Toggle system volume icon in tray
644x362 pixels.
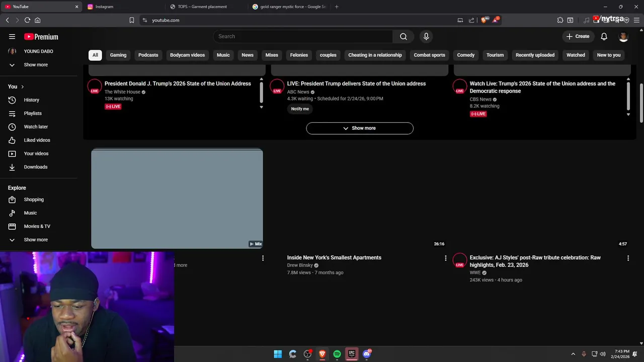click(603, 354)
